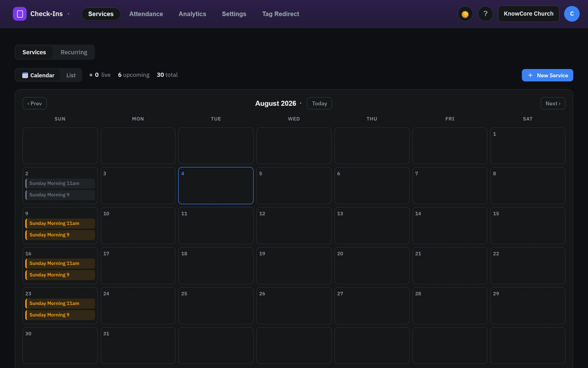
Task: Switch to the Recurring sub-tab
Action: click(x=74, y=52)
